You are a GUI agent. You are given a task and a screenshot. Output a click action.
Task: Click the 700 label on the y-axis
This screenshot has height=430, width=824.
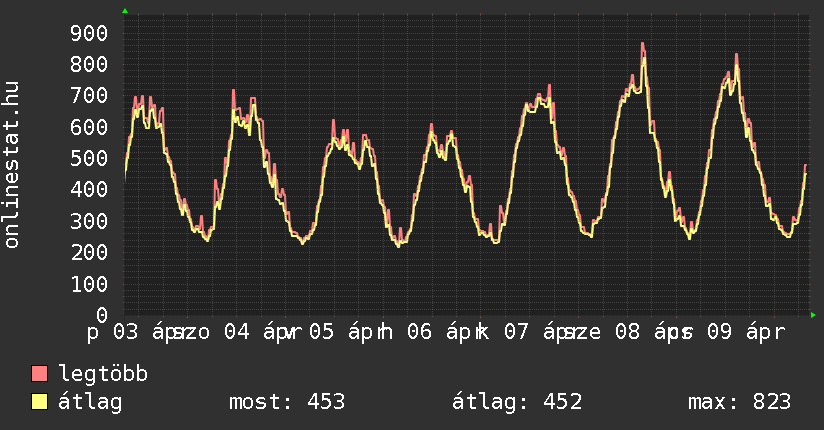tap(88, 96)
